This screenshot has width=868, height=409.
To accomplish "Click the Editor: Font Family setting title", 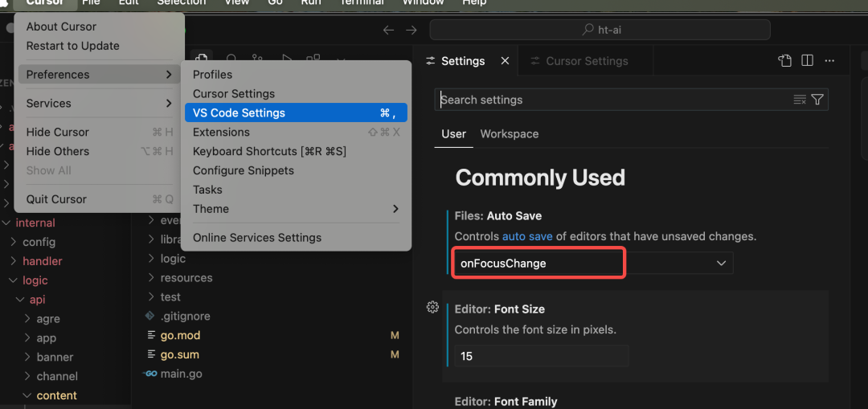I will [506, 401].
